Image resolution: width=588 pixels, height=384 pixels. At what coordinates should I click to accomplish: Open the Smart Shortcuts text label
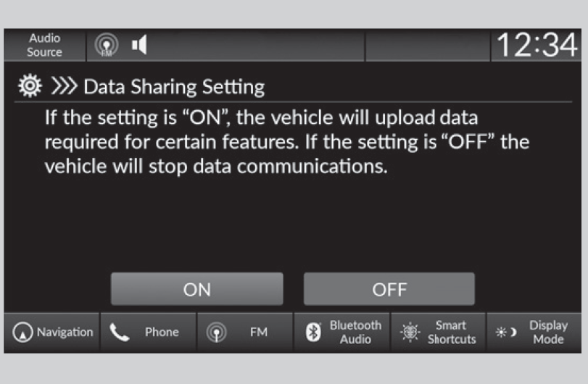coord(452,333)
